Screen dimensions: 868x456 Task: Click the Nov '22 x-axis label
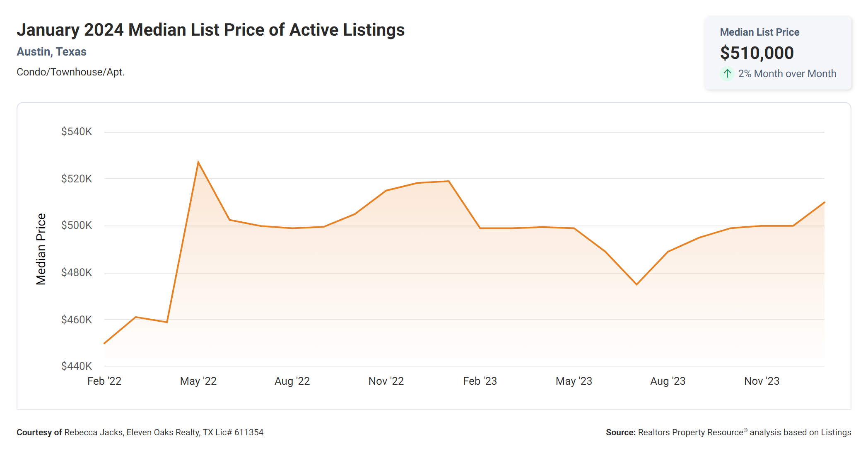point(386,381)
